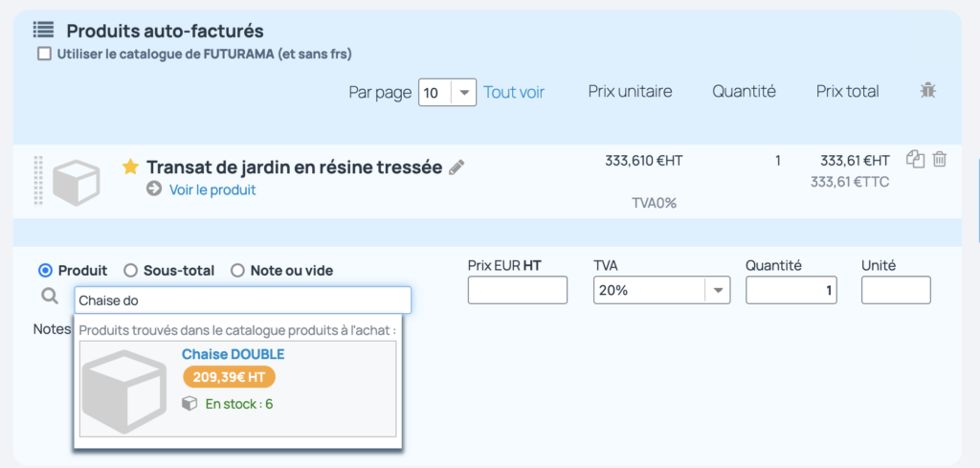Delete the Transat line with the trash icon
980x468 pixels.
(940, 159)
